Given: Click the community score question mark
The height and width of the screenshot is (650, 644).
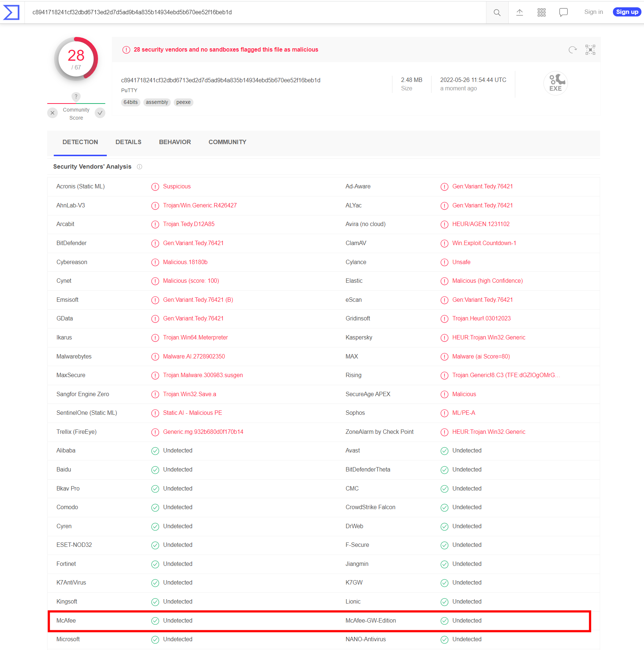Looking at the screenshot, I should click(76, 97).
